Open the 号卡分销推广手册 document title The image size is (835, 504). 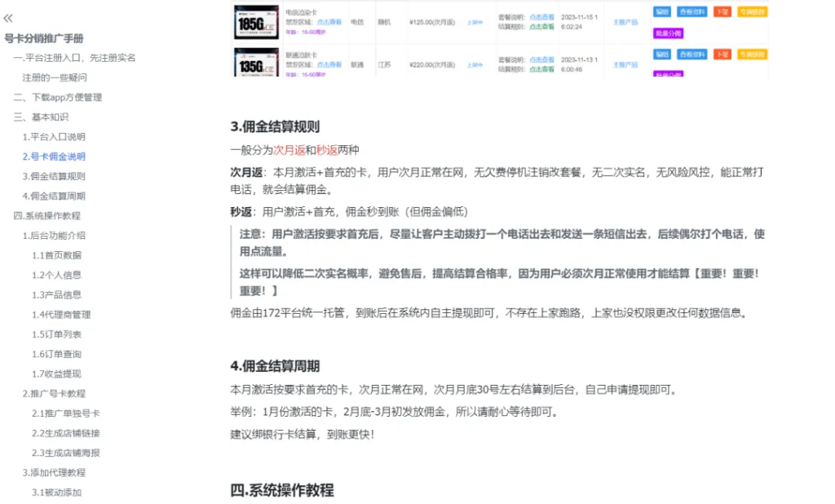44,38
